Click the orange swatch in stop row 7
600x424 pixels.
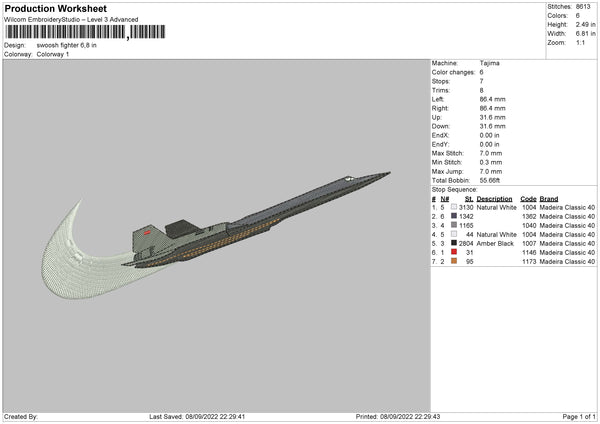[454, 261]
